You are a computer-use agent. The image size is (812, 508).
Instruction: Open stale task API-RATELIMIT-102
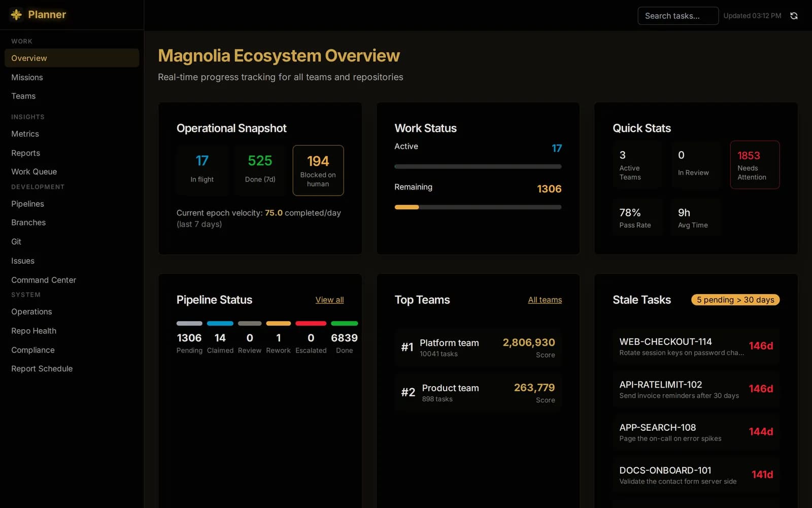[x=696, y=389]
